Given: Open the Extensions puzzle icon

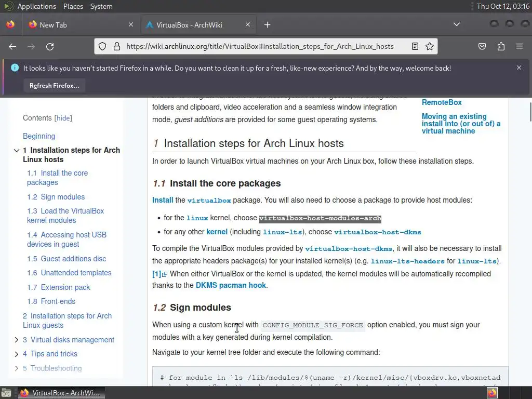Looking at the screenshot, I should click(501, 46).
